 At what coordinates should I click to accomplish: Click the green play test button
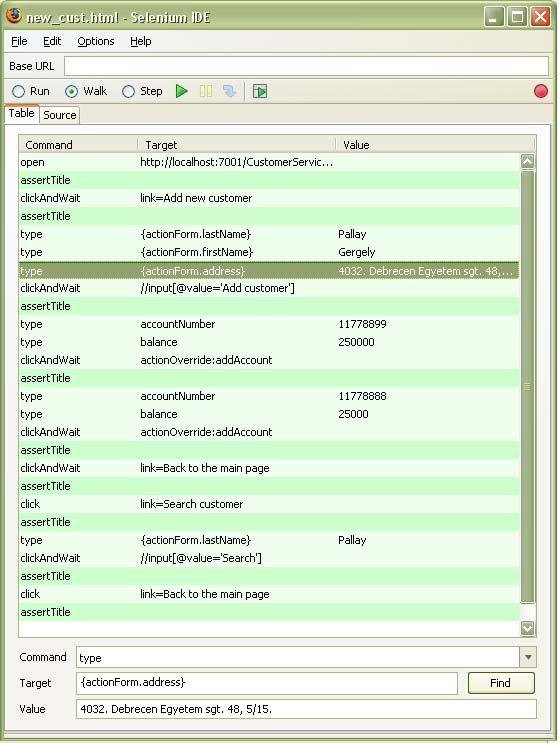click(x=181, y=91)
